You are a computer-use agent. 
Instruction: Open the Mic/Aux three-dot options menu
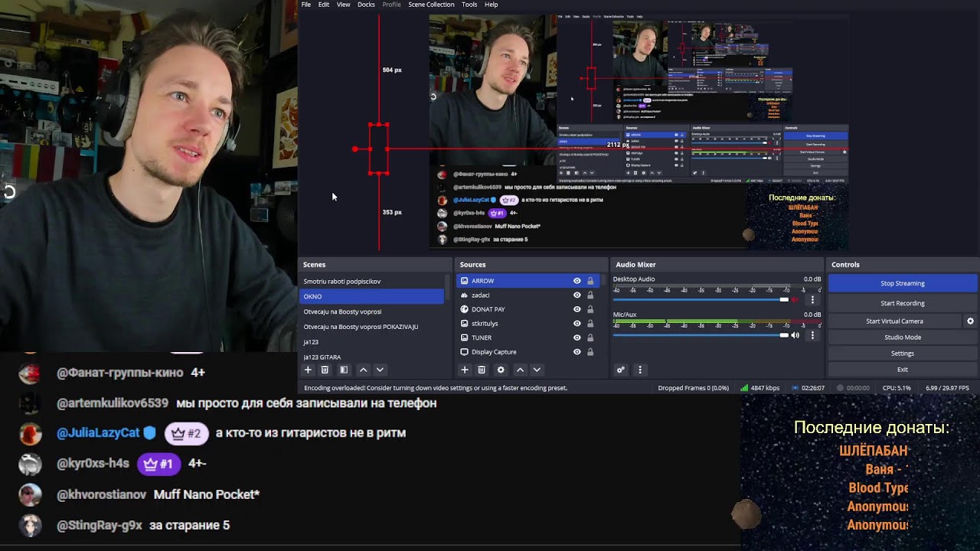tap(812, 335)
